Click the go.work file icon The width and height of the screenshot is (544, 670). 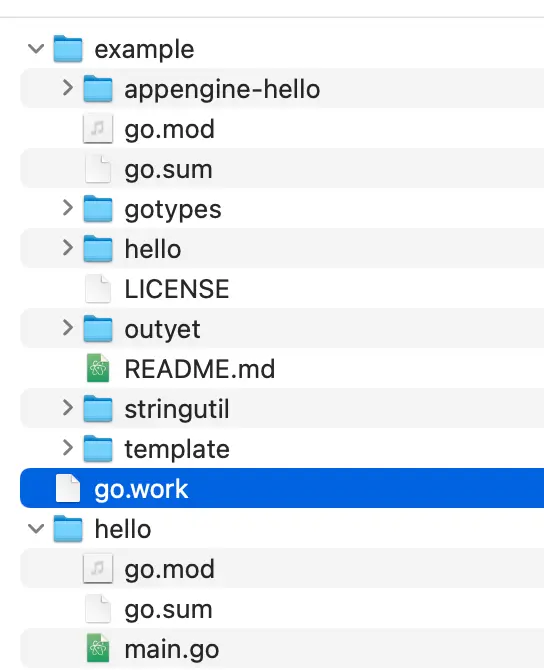[x=68, y=488]
